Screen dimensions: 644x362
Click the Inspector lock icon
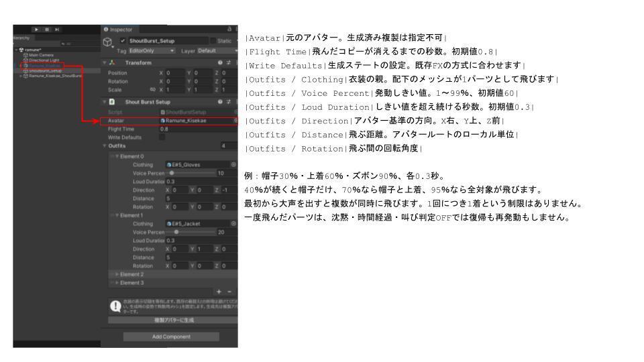click(229, 29)
